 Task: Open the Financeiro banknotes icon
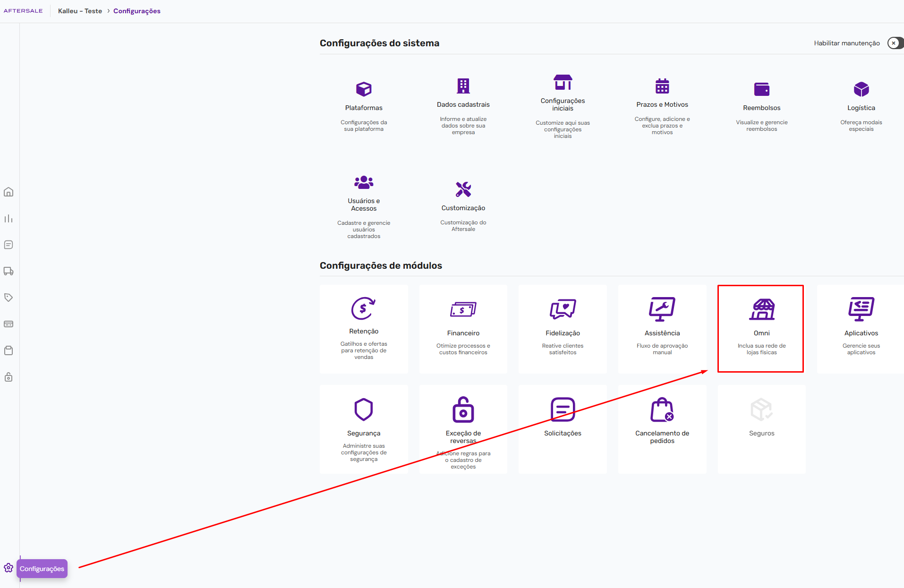(463, 310)
